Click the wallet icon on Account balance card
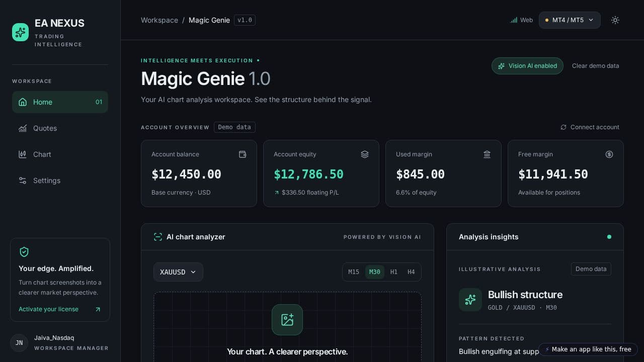The image size is (644, 362). coord(243,154)
